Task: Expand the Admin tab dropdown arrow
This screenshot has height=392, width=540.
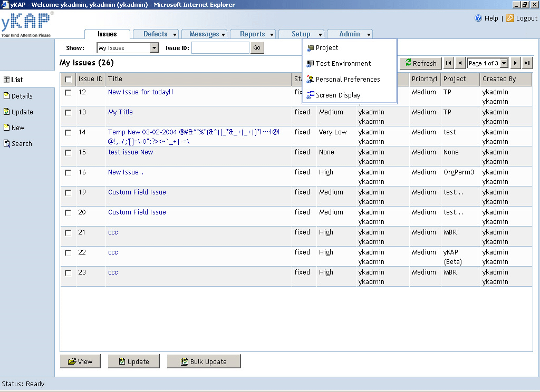Action: pyautogui.click(x=369, y=34)
